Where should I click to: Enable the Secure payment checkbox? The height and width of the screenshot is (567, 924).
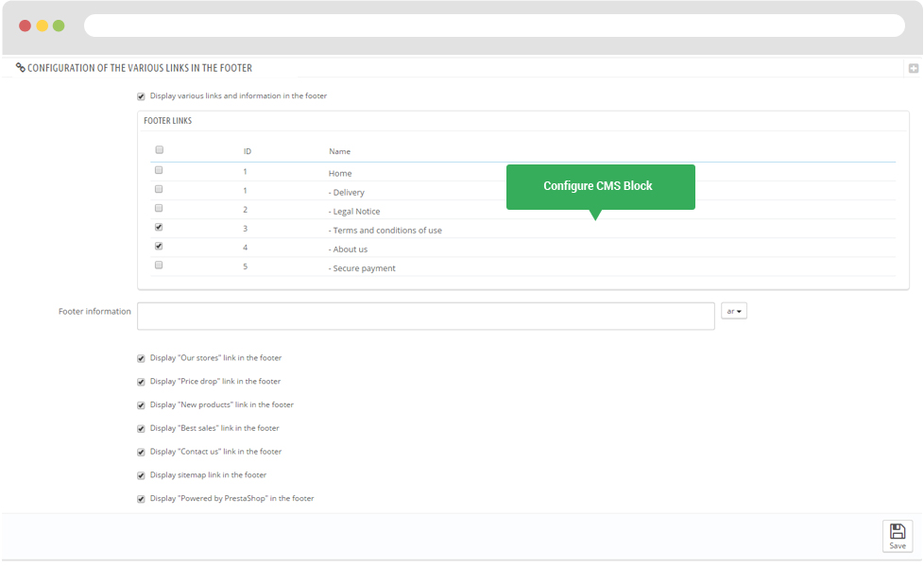(x=159, y=265)
